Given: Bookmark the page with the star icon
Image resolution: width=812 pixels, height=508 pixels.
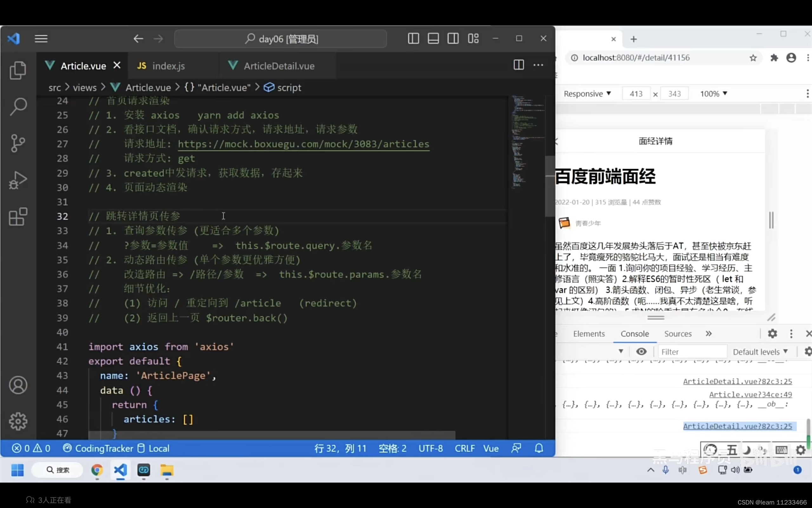Looking at the screenshot, I should pos(753,58).
